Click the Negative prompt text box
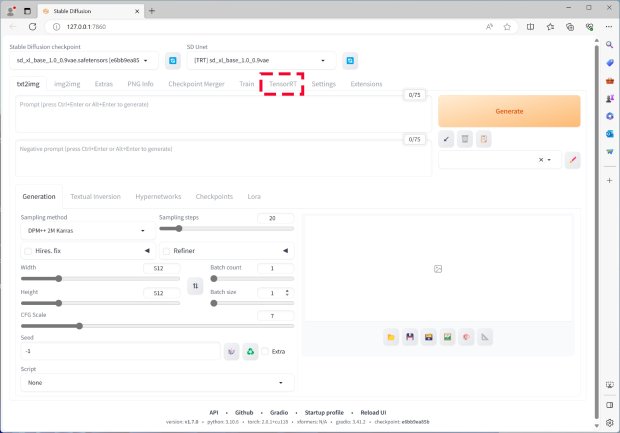Screen dimensions: 620x433 (x=223, y=158)
